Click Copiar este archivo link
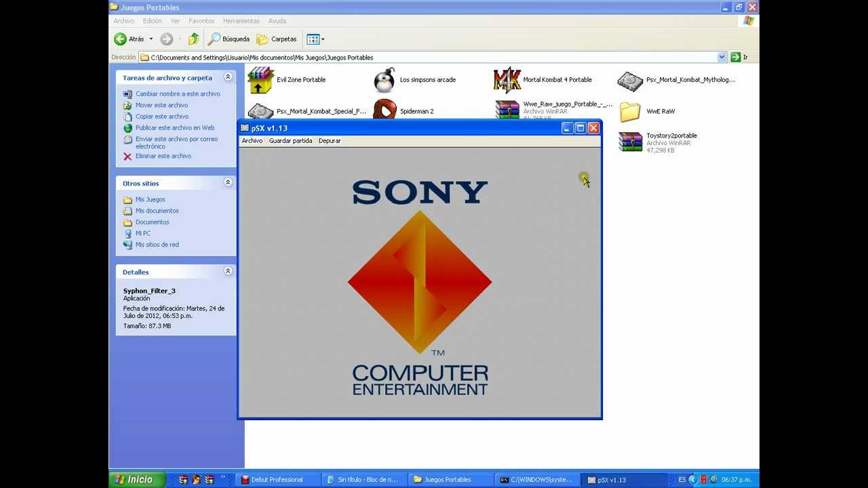The image size is (868, 488). pos(162,117)
